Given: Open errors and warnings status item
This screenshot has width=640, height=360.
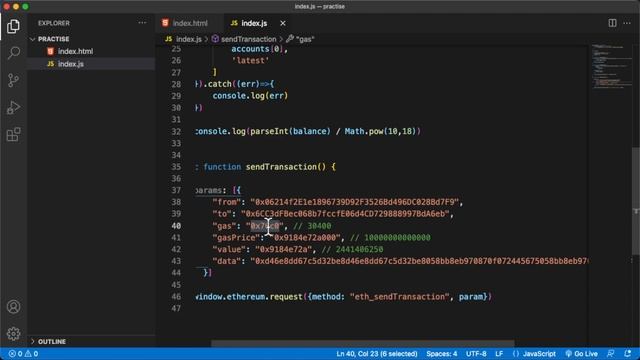Looking at the screenshot, I should 23,354.
